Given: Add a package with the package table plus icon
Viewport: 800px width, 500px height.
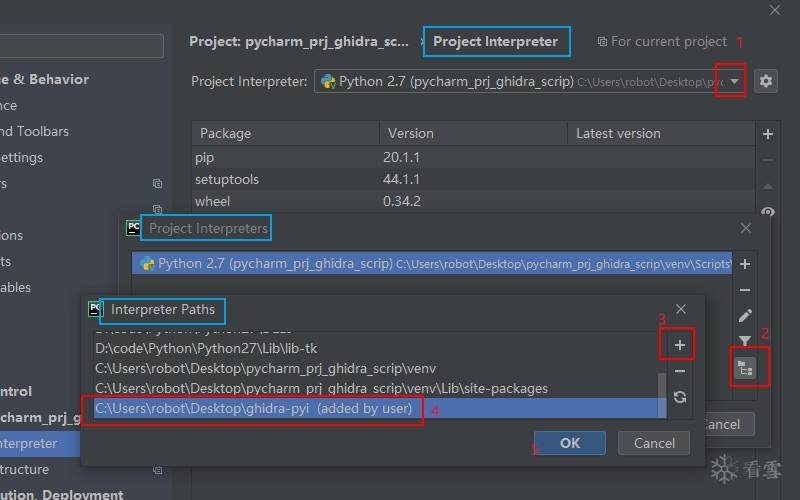Looking at the screenshot, I should 768,134.
